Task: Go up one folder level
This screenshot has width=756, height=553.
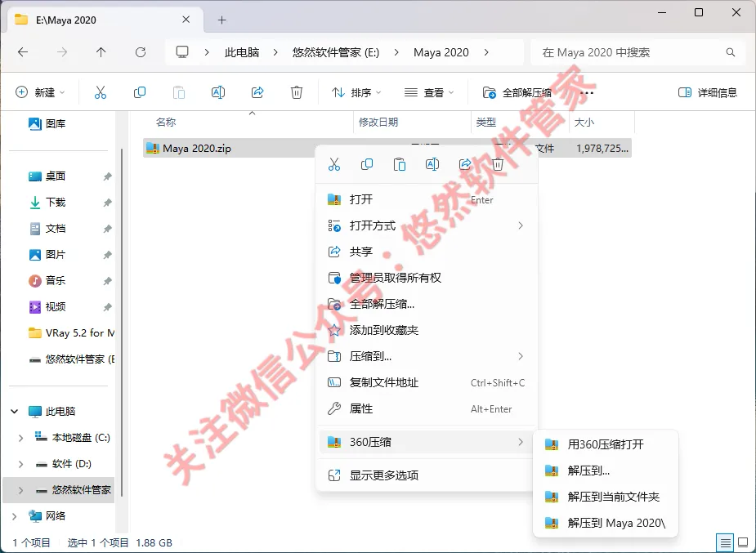Action: tap(101, 52)
